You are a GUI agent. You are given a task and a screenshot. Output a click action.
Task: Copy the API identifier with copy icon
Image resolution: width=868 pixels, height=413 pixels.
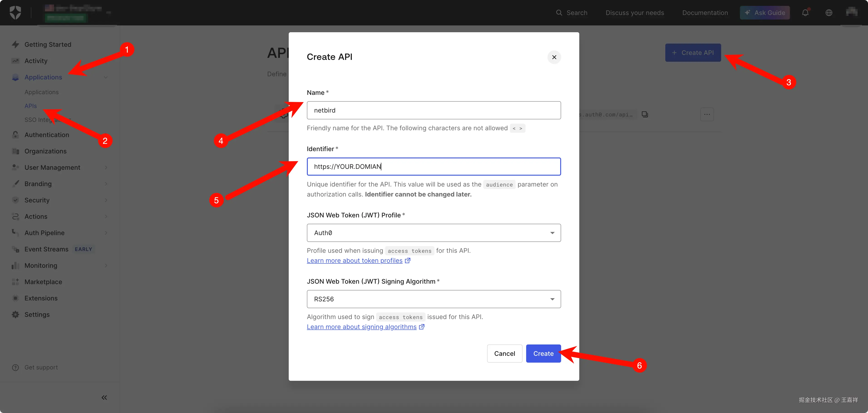point(645,115)
